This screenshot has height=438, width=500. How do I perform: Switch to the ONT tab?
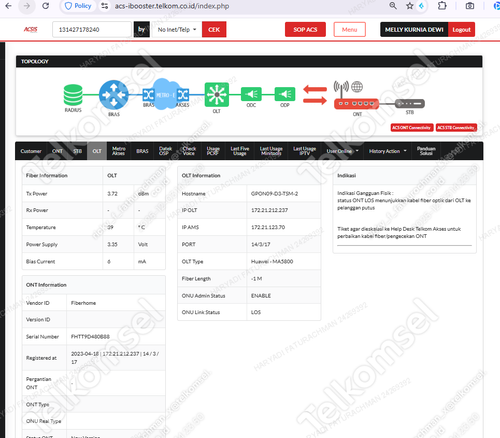tap(57, 151)
